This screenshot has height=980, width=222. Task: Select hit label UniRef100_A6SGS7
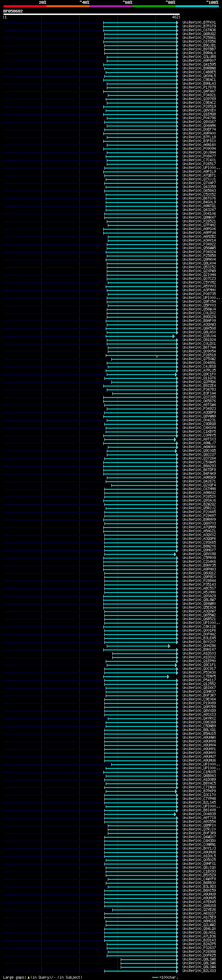(199, 913)
